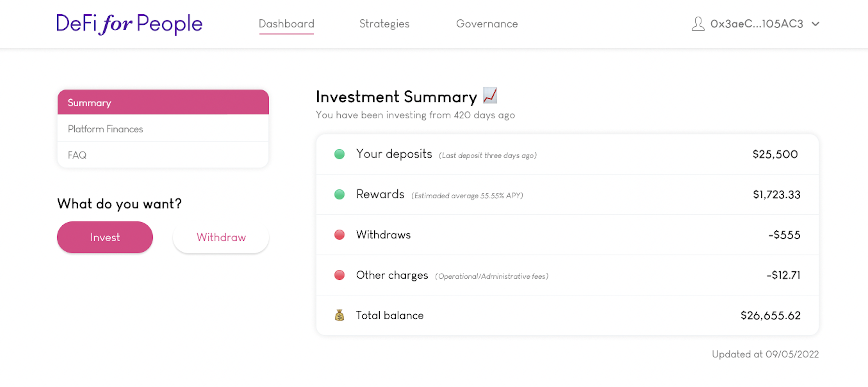Screen dimensions: 868x387
Task: Select Summary in the side menu
Action: [x=163, y=102]
